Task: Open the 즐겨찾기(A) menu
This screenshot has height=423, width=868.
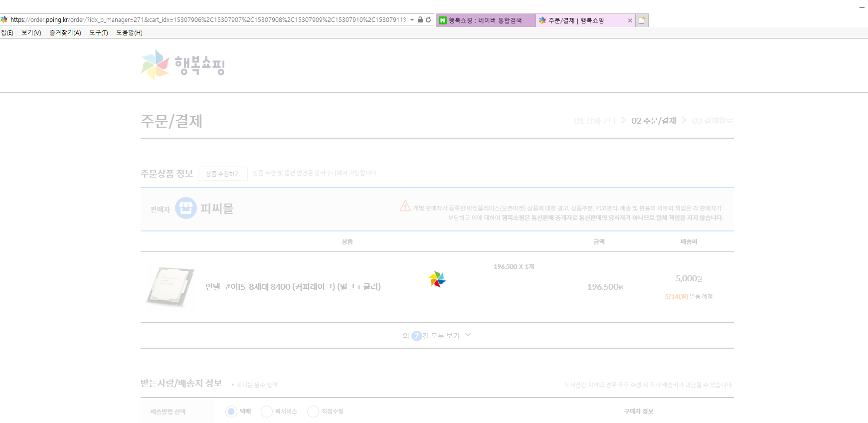Action: tap(65, 33)
